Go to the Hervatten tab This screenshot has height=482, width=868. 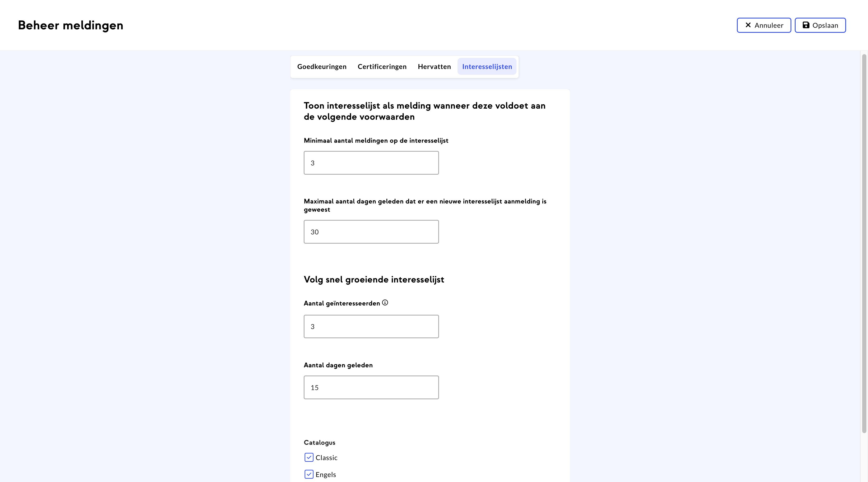[x=434, y=67]
